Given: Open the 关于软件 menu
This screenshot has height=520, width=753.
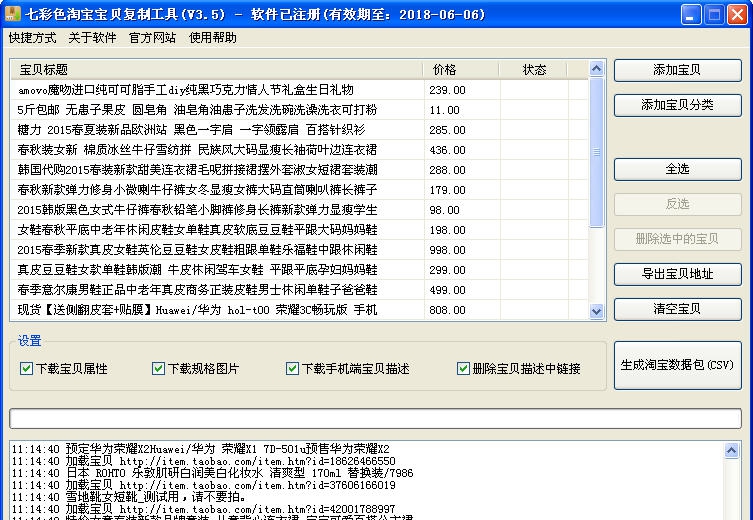Looking at the screenshot, I should coord(92,37).
